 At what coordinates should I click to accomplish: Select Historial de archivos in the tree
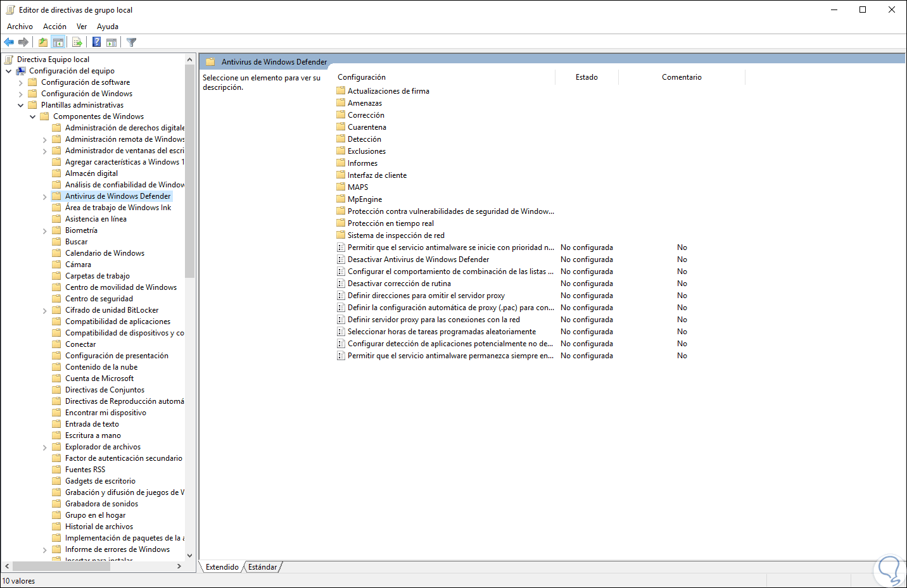[x=99, y=527]
